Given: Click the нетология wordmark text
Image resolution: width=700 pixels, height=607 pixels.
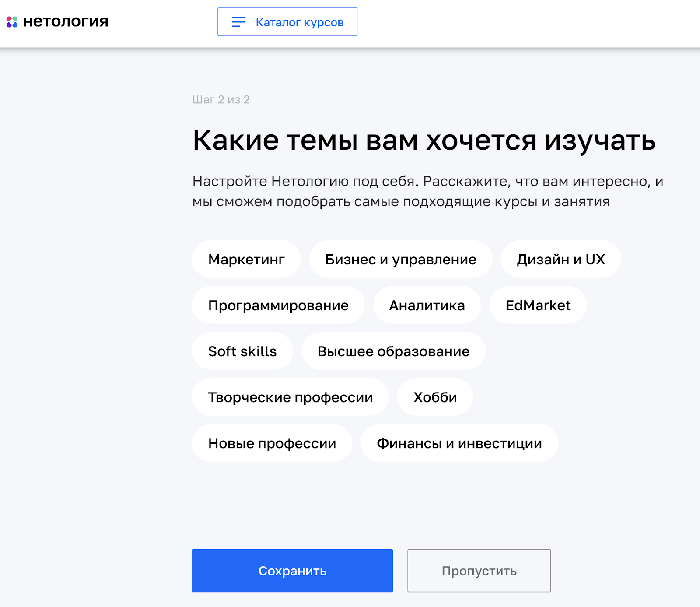Looking at the screenshot, I should (66, 21).
